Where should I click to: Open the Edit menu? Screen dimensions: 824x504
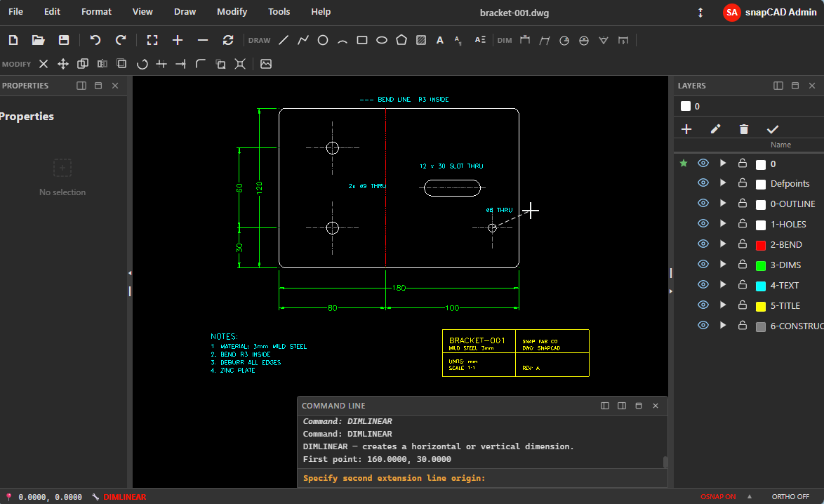point(52,11)
